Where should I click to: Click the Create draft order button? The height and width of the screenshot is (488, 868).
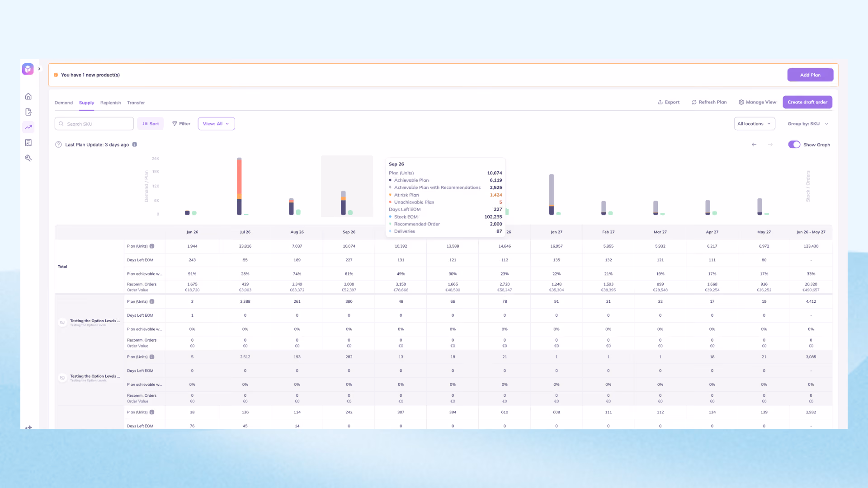[x=807, y=102]
